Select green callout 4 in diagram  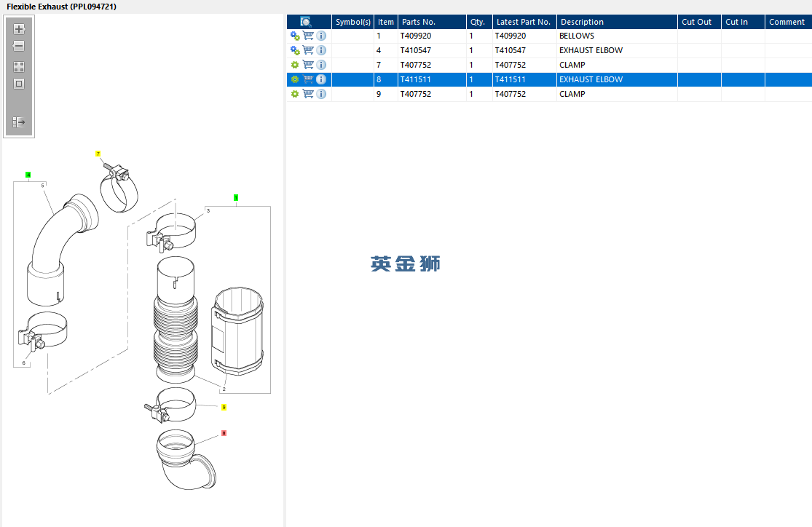click(28, 175)
